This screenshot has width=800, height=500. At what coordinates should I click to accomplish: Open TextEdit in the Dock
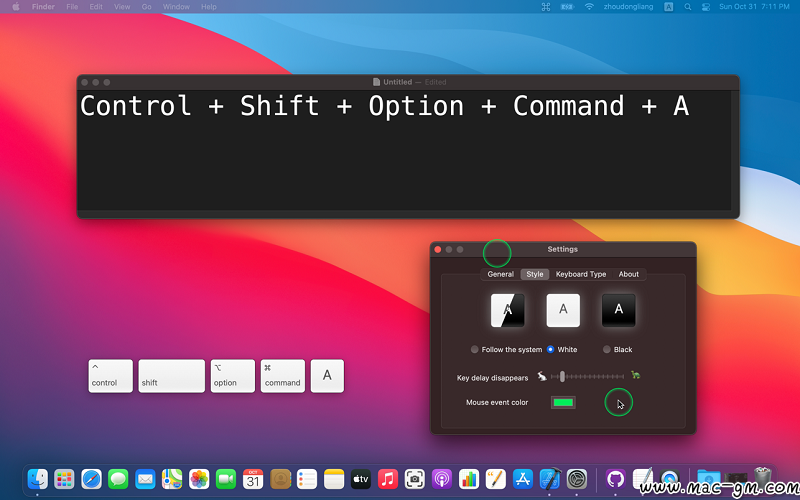click(x=642, y=479)
